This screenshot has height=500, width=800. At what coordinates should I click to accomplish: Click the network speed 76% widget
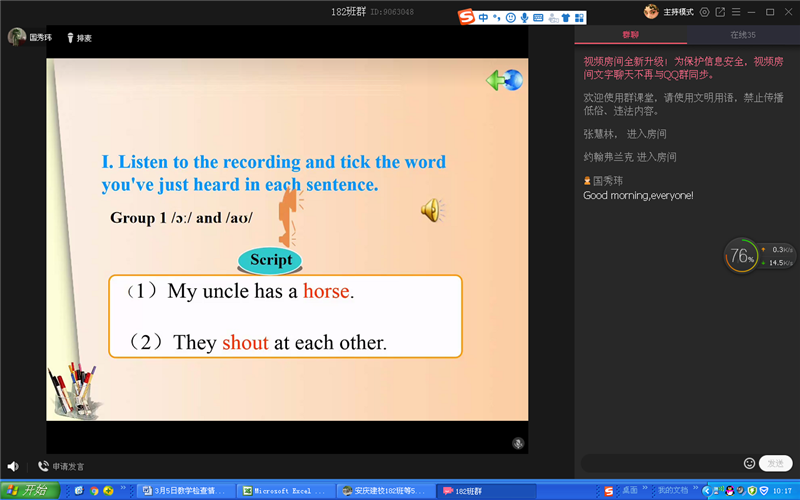[741, 256]
